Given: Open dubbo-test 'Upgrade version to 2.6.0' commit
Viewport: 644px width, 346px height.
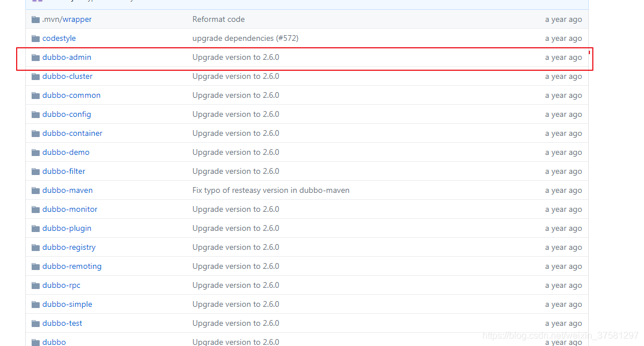Looking at the screenshot, I should point(236,323).
